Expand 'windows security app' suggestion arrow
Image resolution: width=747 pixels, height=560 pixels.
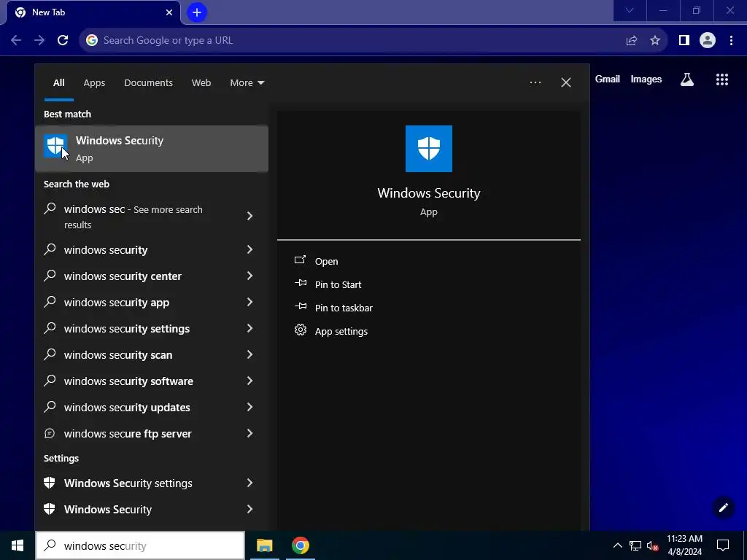[250, 302]
